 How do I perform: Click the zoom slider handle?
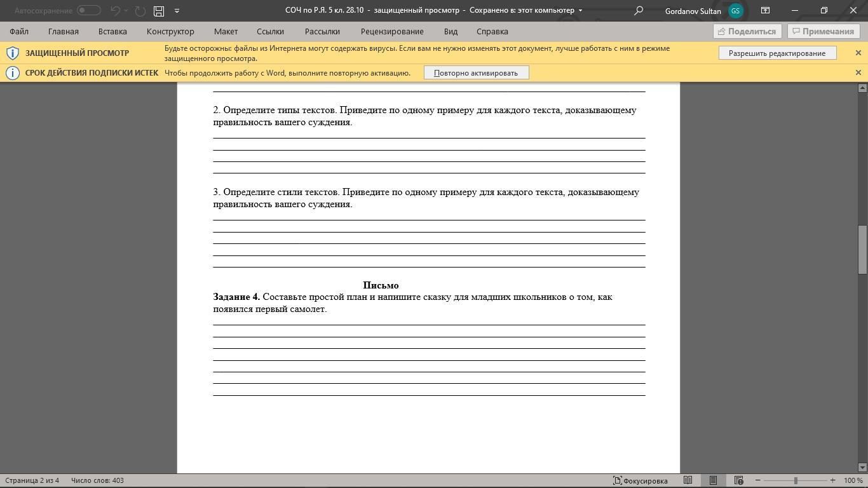pos(796,480)
